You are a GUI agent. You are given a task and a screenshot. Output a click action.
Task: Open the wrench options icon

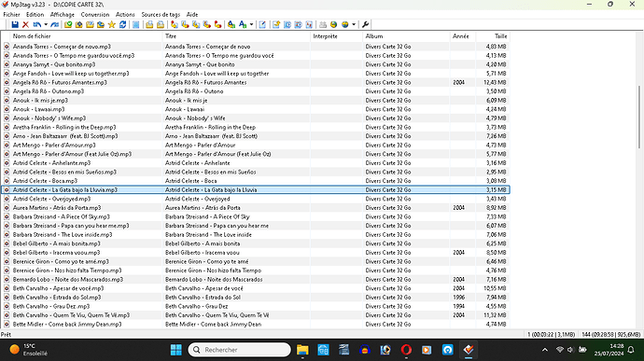click(x=365, y=24)
